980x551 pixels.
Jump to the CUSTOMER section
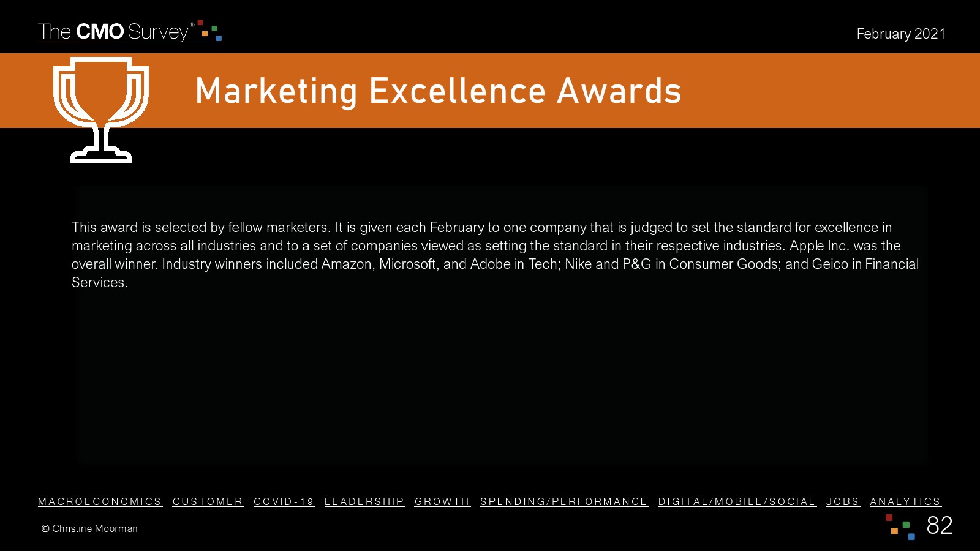coord(208,501)
